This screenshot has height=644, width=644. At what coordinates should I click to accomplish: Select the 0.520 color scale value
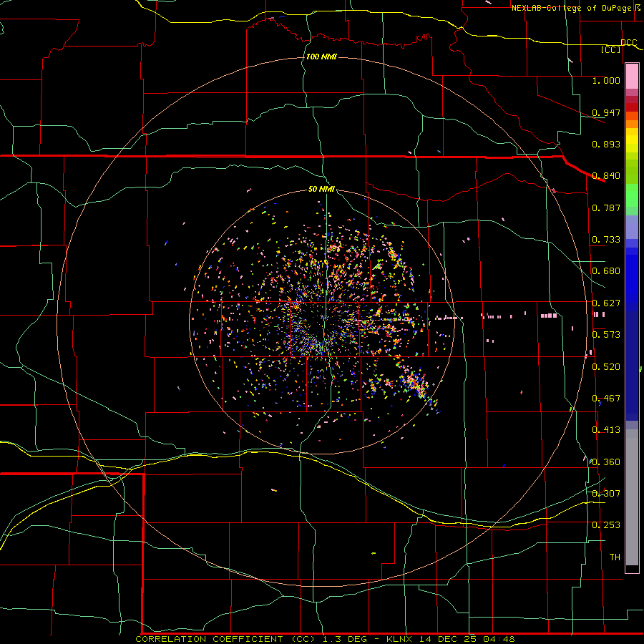(x=606, y=367)
